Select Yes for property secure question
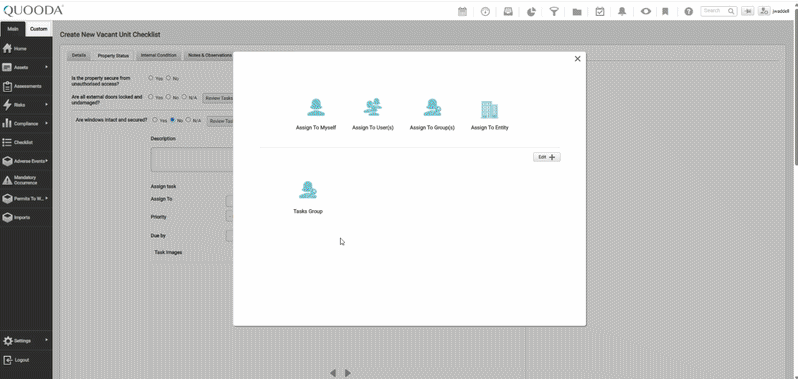The width and height of the screenshot is (798, 379). tap(151, 78)
